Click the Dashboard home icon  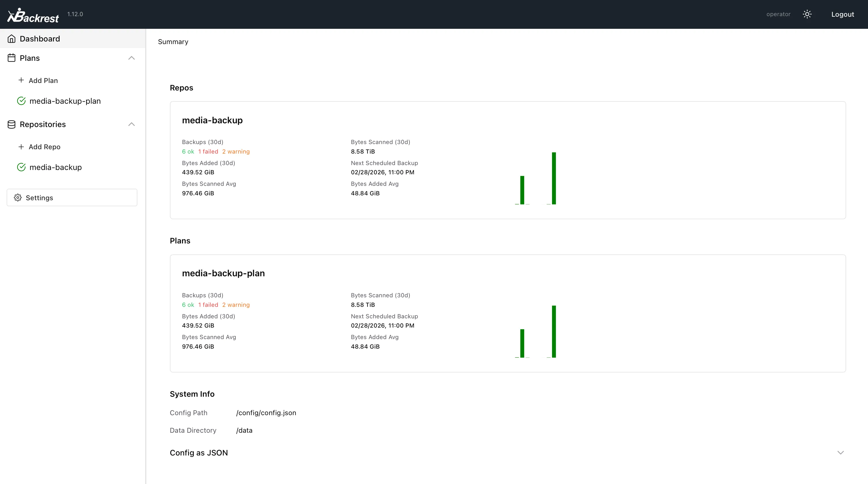point(12,38)
